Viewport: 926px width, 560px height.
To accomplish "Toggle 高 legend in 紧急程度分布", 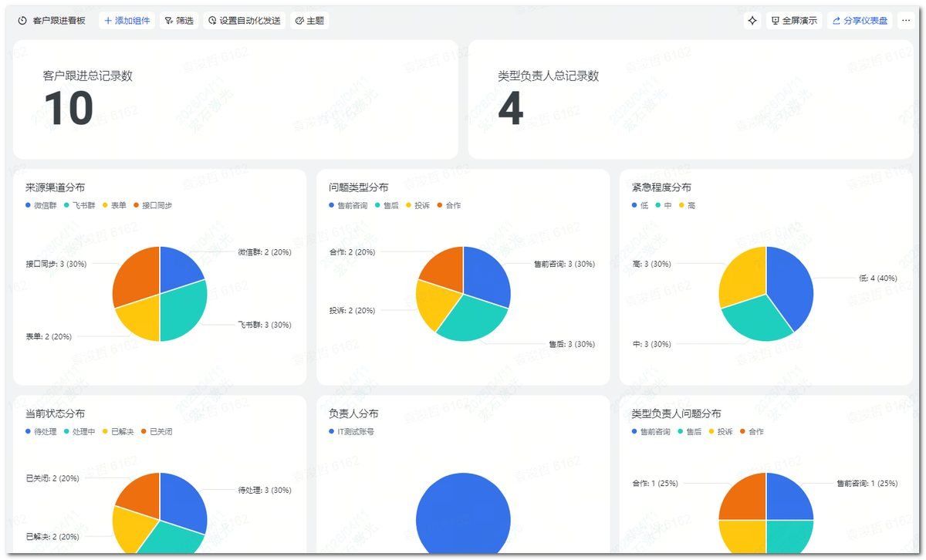I will pyautogui.click(x=687, y=205).
